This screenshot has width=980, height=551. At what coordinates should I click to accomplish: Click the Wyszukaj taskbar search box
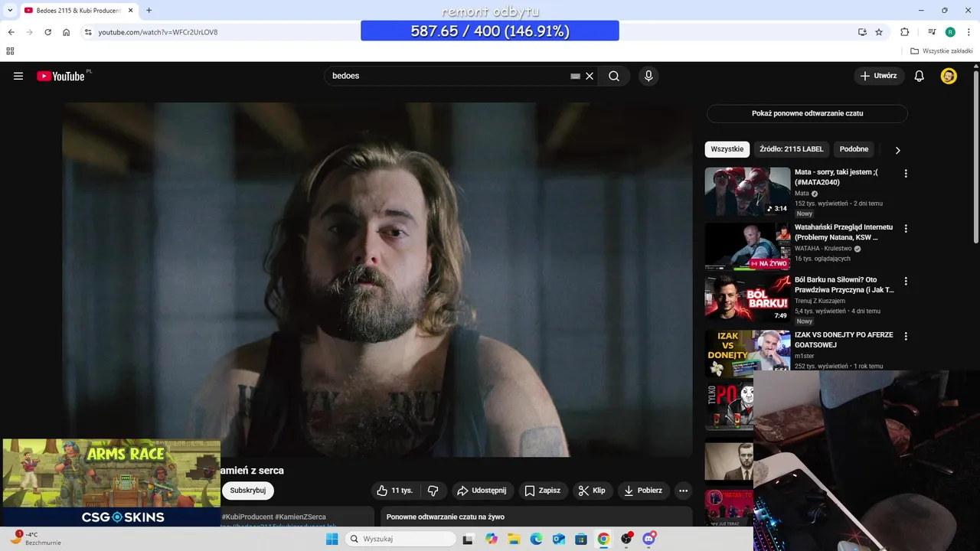coord(402,539)
